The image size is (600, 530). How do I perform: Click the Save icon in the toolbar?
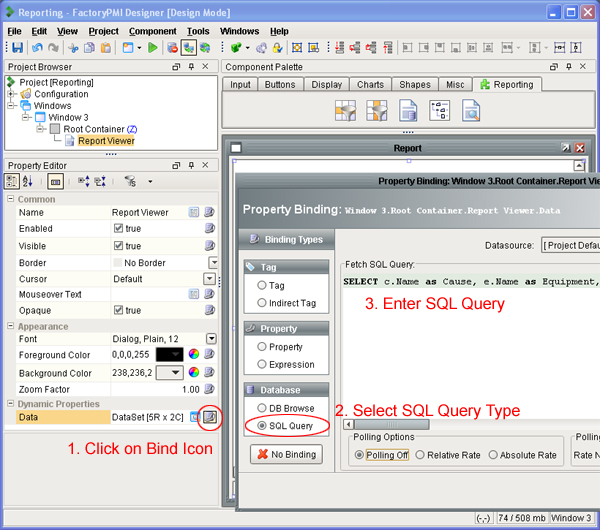[17, 48]
